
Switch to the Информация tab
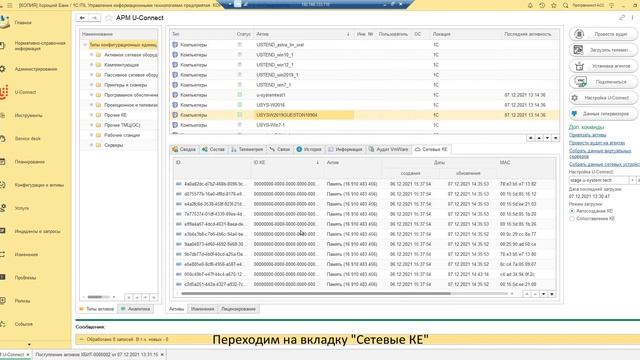pyautogui.click(x=345, y=149)
